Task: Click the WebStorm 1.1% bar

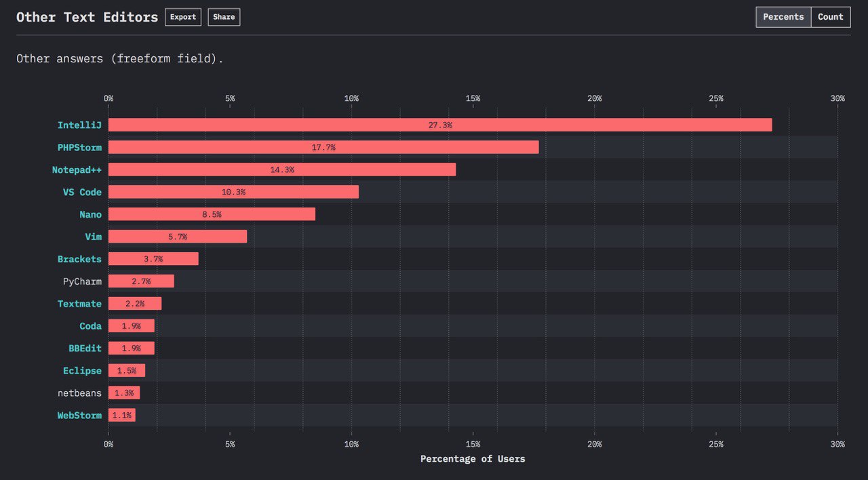Action: pyautogui.click(x=122, y=416)
